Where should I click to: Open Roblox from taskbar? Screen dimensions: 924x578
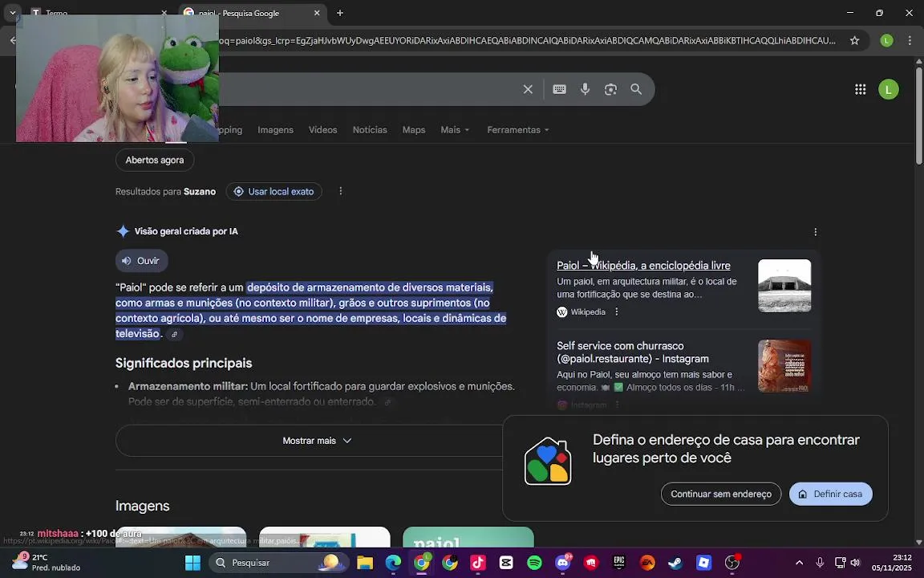[x=703, y=563]
